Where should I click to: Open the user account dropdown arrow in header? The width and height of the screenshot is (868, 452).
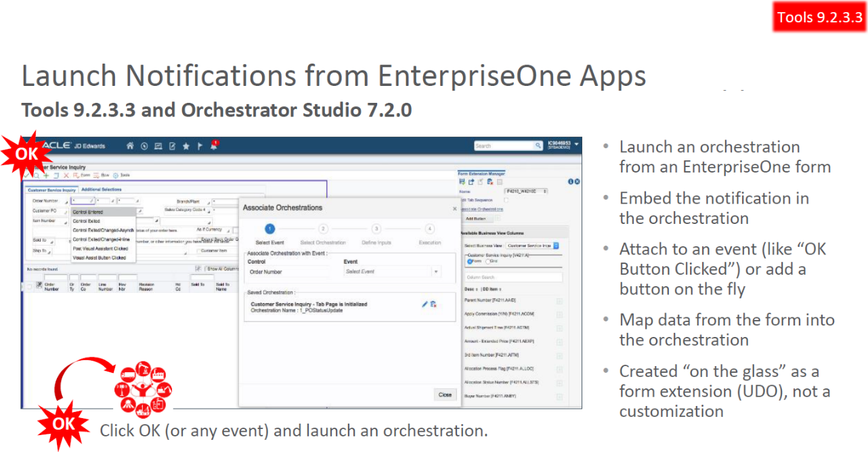pos(576,145)
